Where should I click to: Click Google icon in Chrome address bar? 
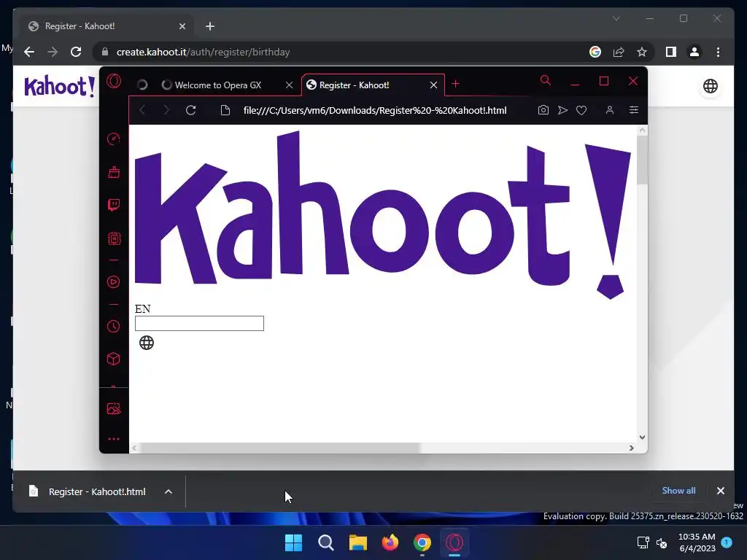[x=595, y=52]
